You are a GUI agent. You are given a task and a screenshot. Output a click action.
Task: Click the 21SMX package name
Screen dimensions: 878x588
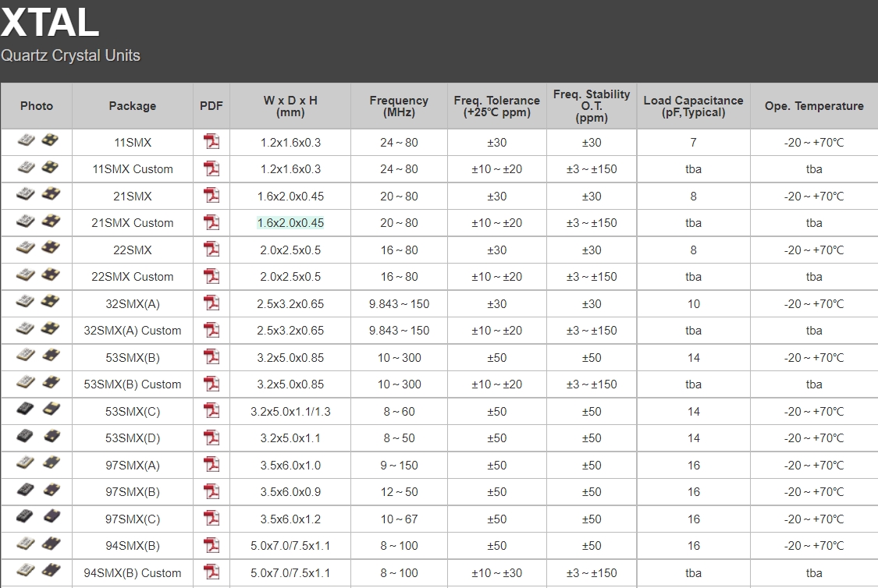(x=132, y=197)
